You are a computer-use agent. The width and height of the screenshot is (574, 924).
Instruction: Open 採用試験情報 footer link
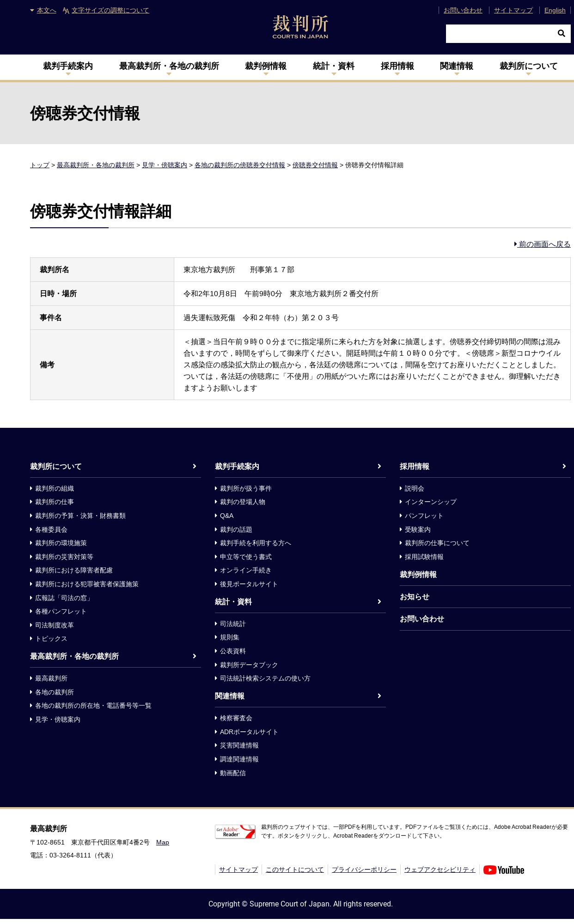(424, 557)
